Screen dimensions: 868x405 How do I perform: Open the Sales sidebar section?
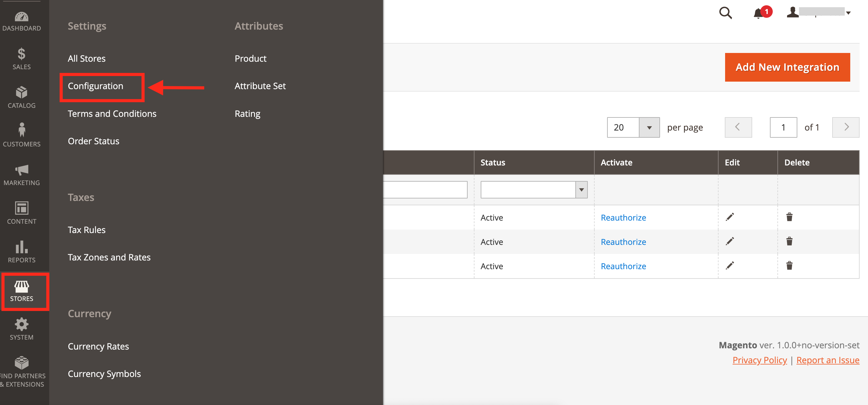[x=21, y=59]
